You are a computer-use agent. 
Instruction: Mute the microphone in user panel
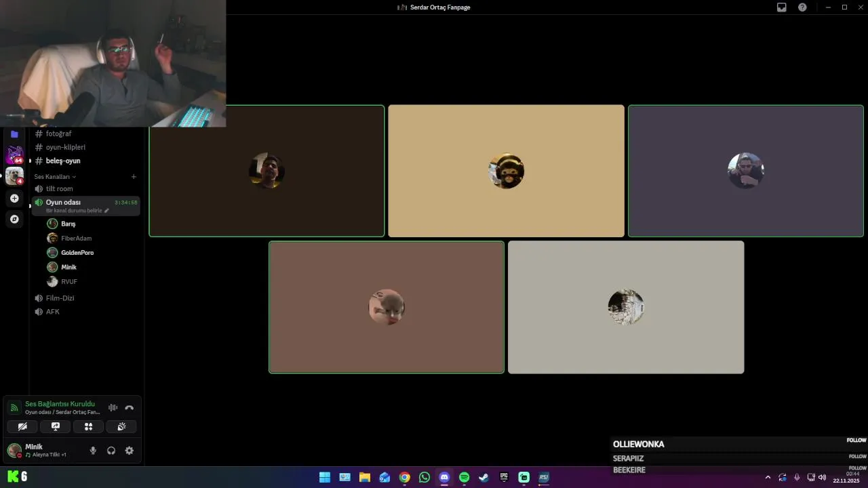93,451
